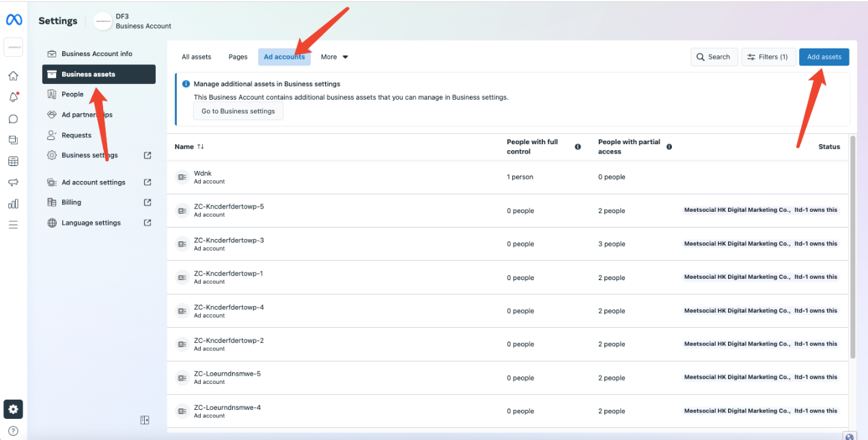The image size is (868, 440).
Task: Click the Search field
Action: pos(713,57)
